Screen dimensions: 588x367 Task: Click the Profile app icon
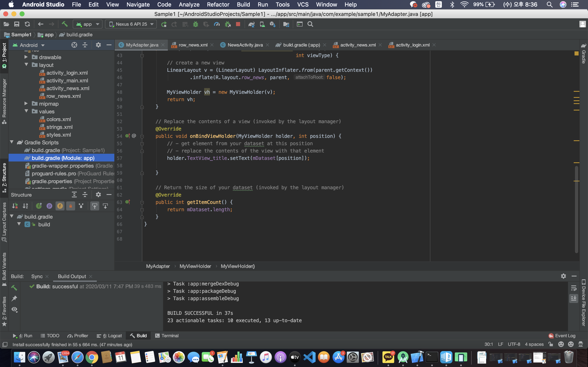point(216,24)
